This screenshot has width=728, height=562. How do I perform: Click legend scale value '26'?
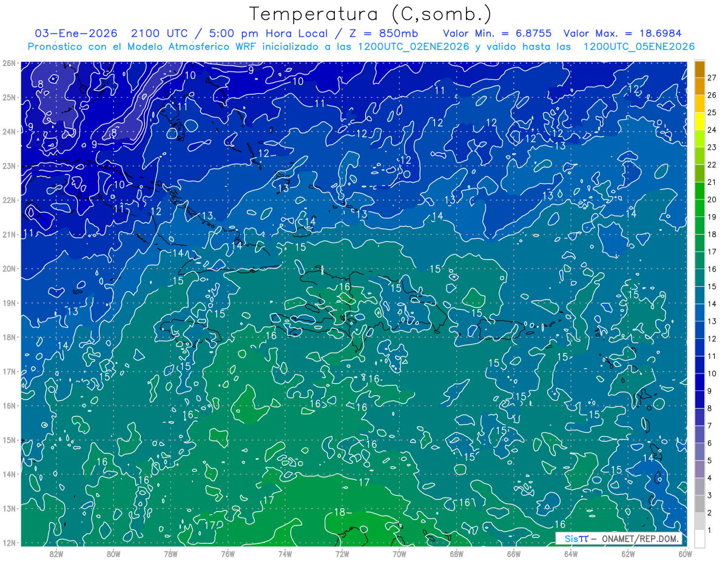pyautogui.click(x=712, y=95)
